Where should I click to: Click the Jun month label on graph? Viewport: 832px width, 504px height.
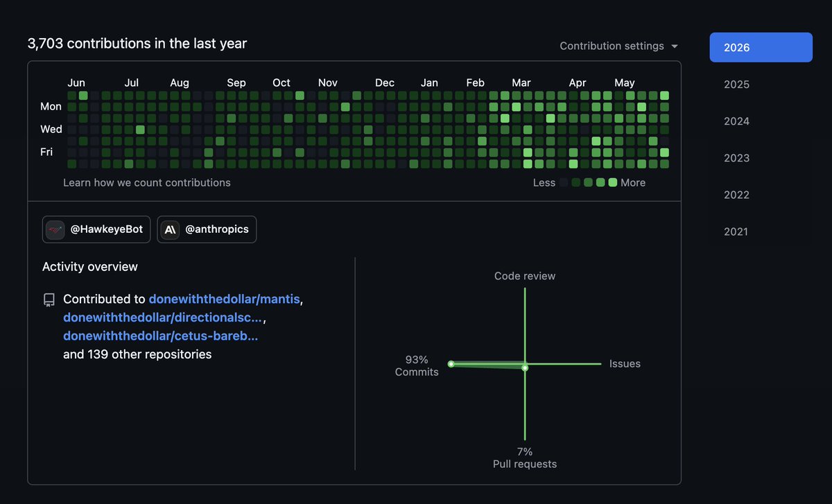point(76,82)
